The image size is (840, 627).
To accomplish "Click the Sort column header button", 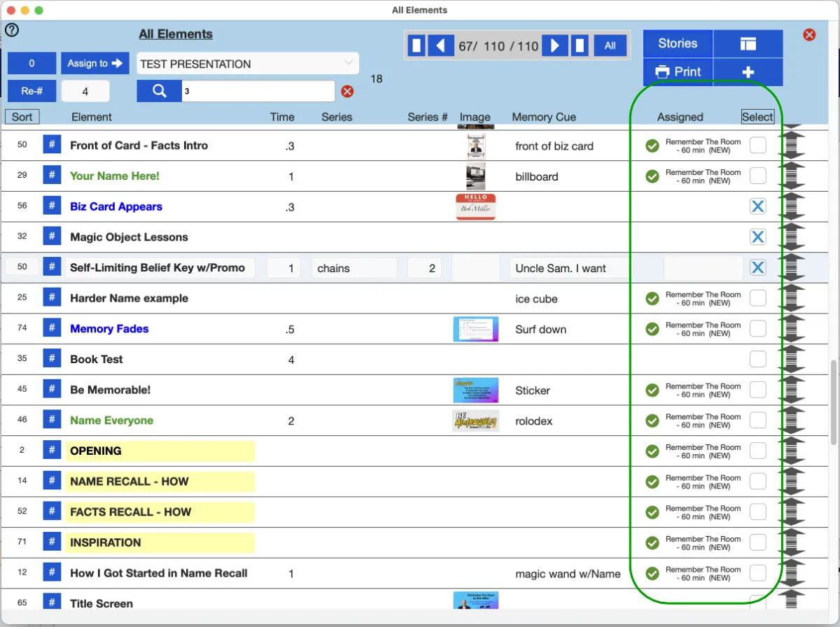I will [x=22, y=117].
